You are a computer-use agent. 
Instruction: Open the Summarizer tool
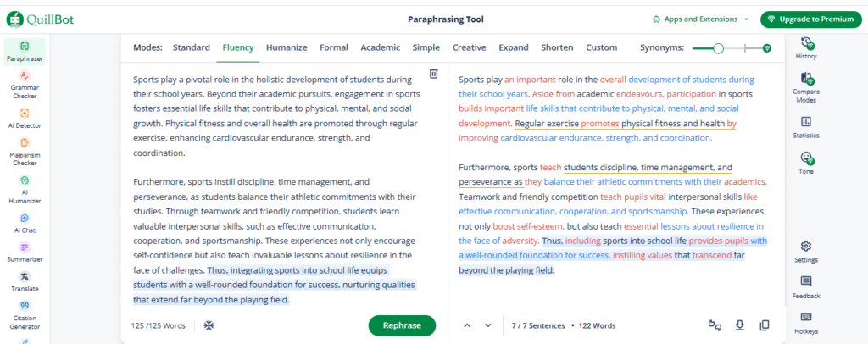[25, 252]
